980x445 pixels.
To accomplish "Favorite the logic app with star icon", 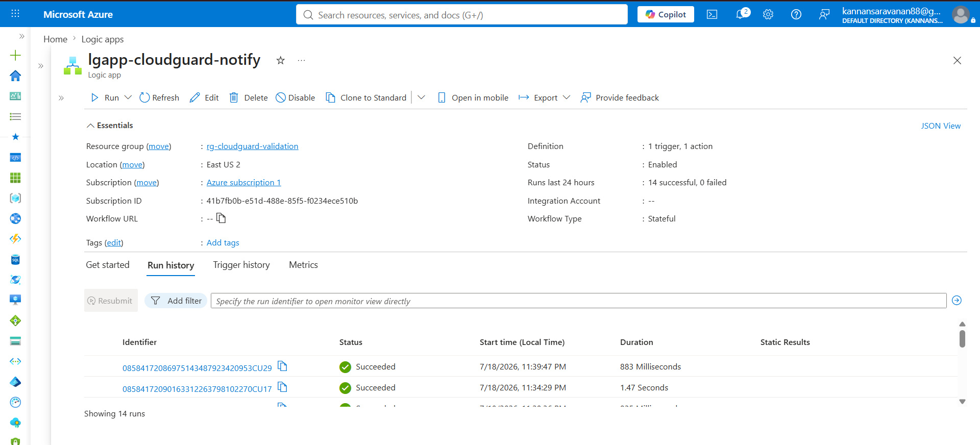I will click(280, 60).
